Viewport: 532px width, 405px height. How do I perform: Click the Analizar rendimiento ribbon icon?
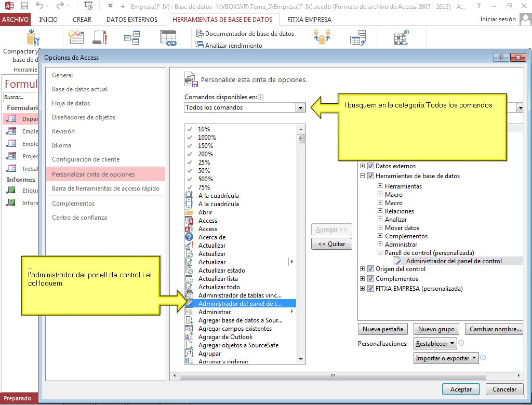(199, 45)
